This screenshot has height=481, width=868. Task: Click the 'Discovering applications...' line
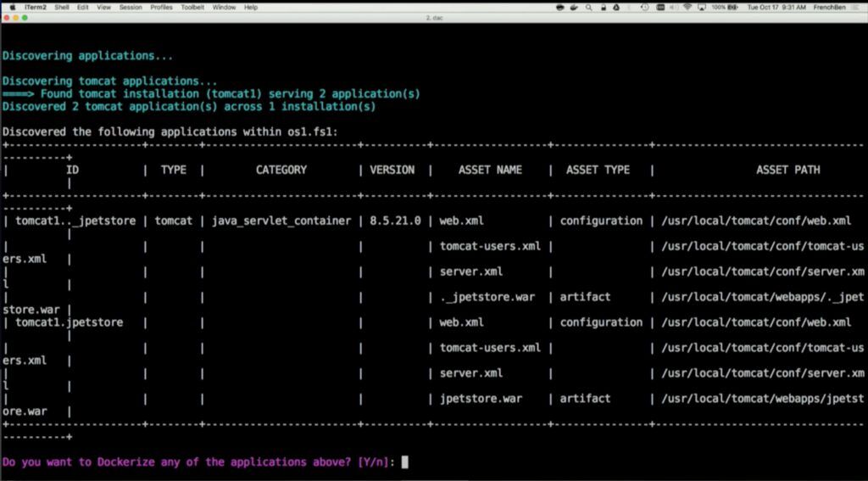(x=87, y=56)
